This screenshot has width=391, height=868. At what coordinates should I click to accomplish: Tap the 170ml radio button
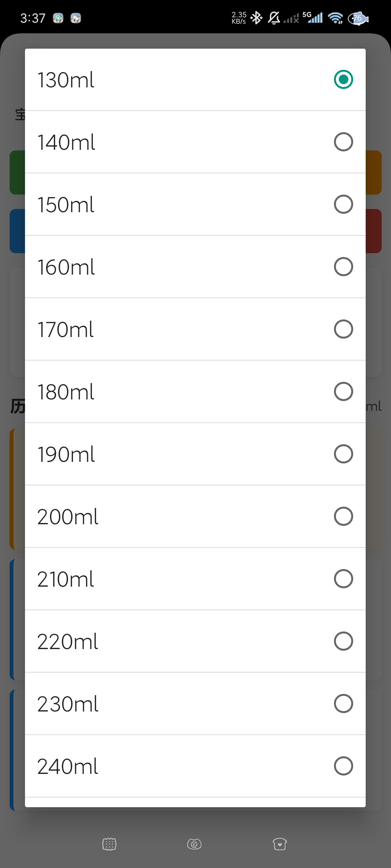point(343,329)
